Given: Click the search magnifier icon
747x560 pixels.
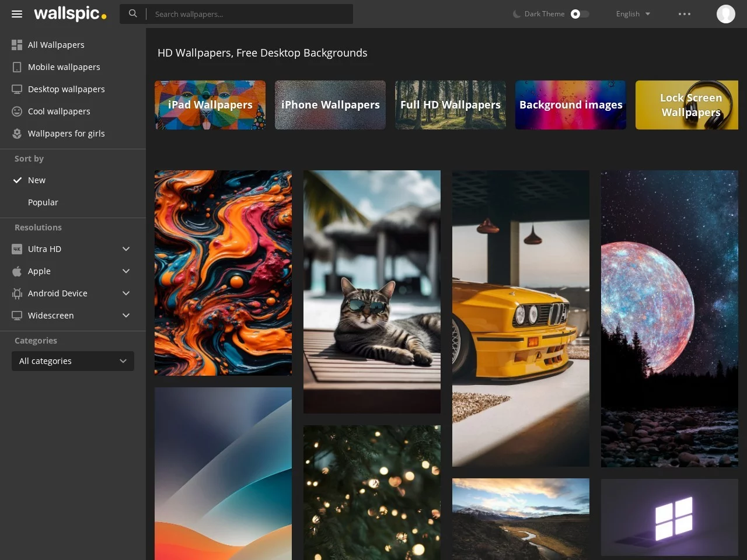Looking at the screenshot, I should pyautogui.click(x=133, y=13).
